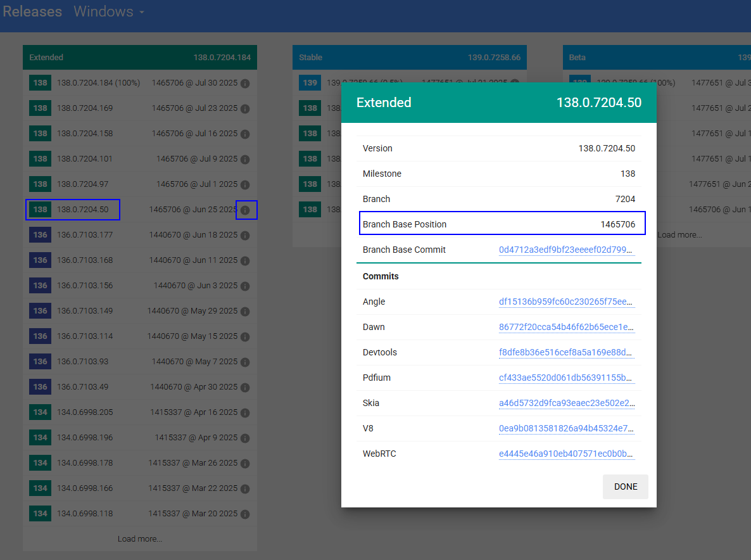
Task: Open info icon for 134.0.6998.118
Action: click(x=245, y=514)
